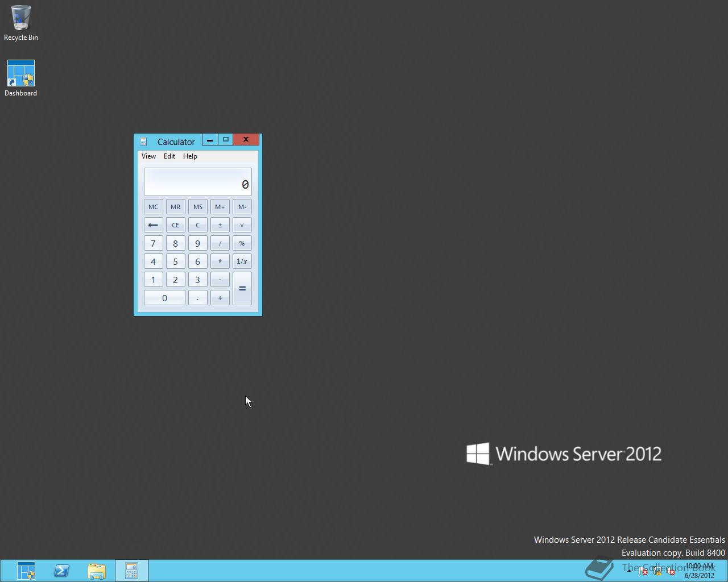Click digit 1 on the calculator
The image size is (728, 582).
point(154,280)
